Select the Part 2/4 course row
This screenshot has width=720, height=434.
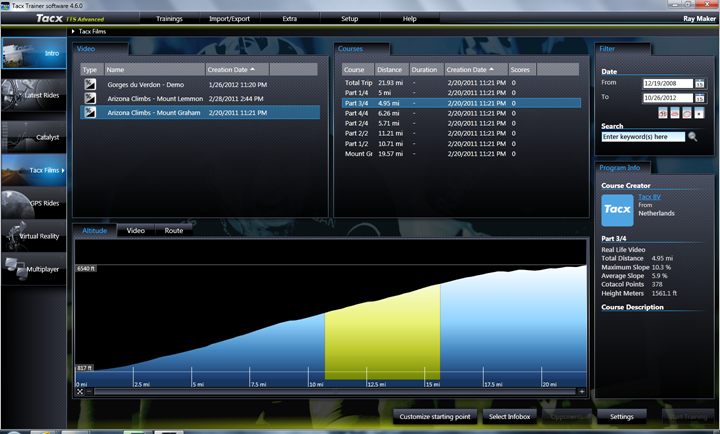pyautogui.click(x=461, y=123)
